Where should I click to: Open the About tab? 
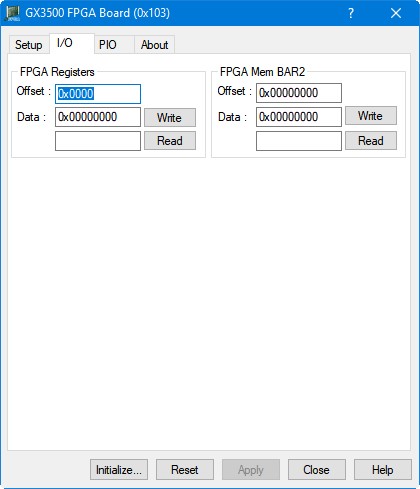154,45
